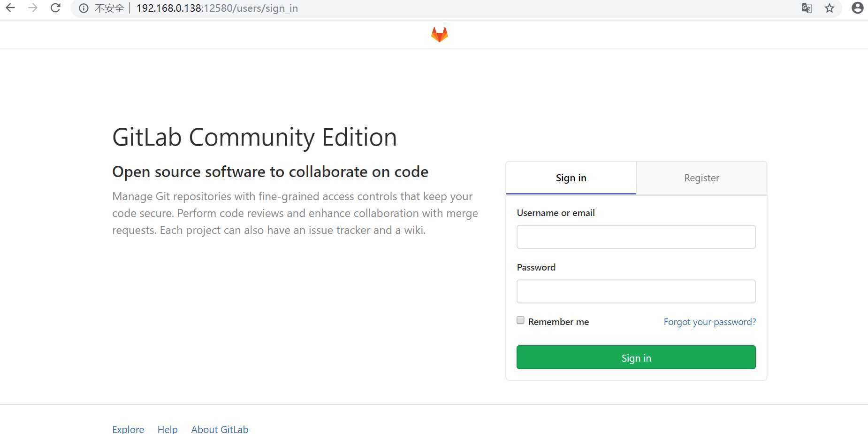Screen dimensions: 868x434
Task: Click the GitLab Community Edition heading
Action: pyautogui.click(x=255, y=138)
